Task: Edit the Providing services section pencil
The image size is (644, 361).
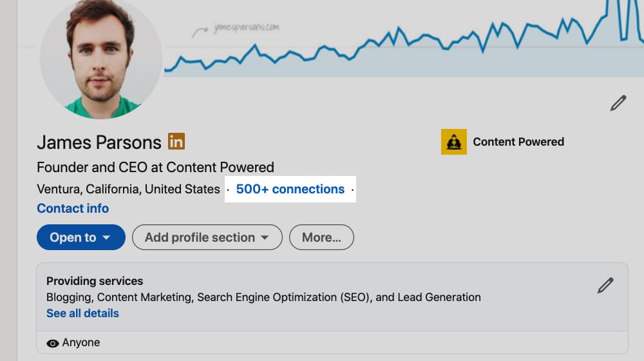Action: coord(605,286)
